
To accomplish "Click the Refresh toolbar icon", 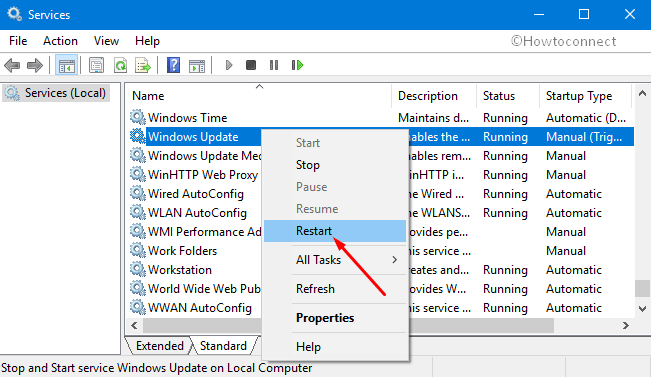I will click(120, 65).
